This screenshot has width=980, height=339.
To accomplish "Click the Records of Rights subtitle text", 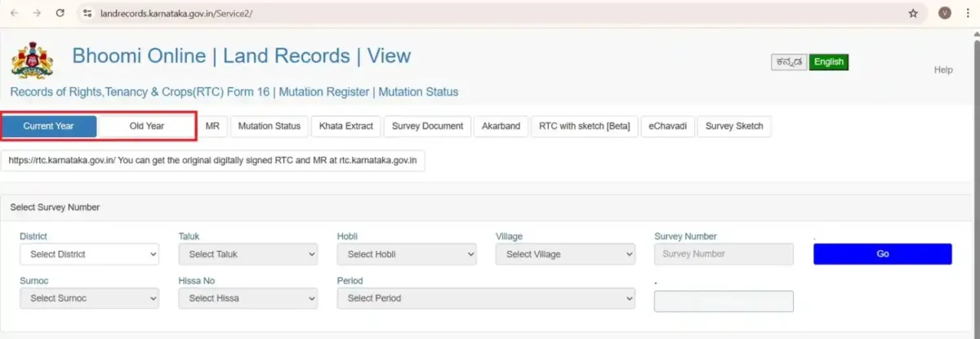I will [x=234, y=92].
